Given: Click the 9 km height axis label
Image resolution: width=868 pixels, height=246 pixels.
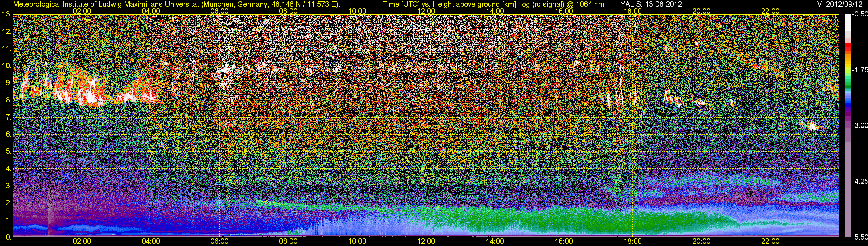Looking at the screenshot, I should [x=8, y=83].
